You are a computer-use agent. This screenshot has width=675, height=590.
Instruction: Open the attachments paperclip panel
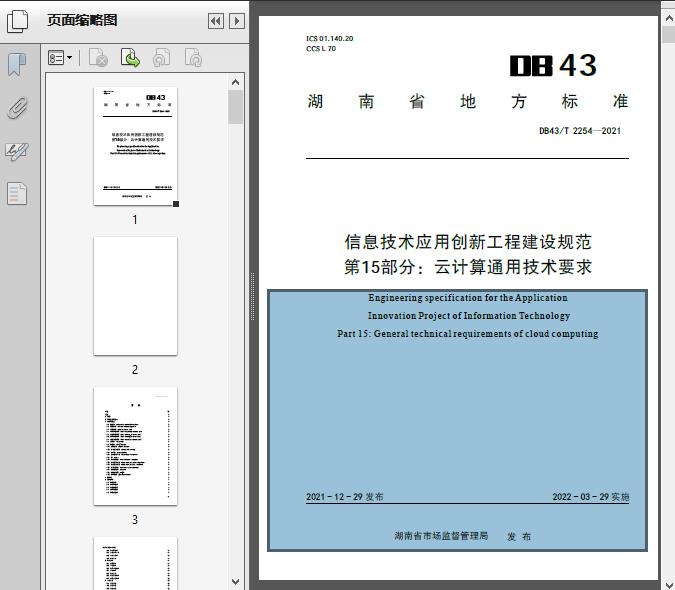point(17,108)
